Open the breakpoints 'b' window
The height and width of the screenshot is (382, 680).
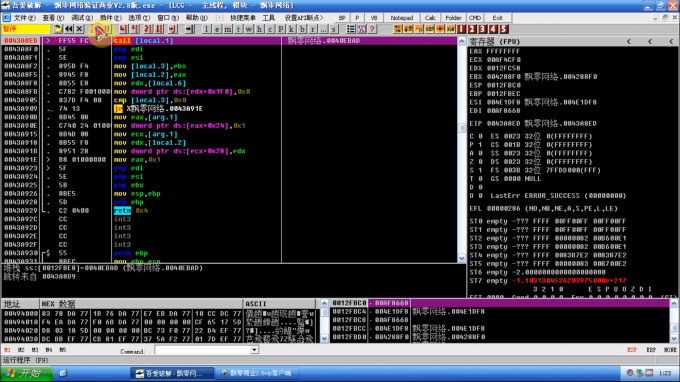point(302,29)
